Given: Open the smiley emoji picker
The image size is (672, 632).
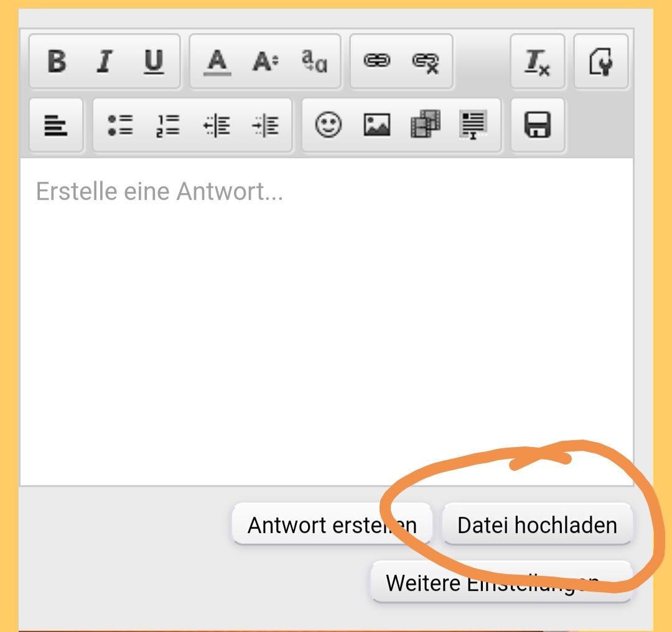Looking at the screenshot, I should [x=328, y=125].
